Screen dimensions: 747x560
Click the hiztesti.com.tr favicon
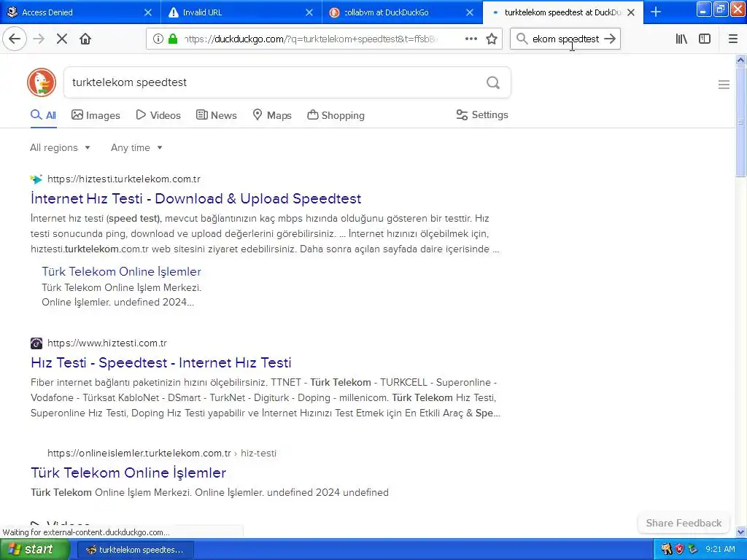(x=36, y=343)
